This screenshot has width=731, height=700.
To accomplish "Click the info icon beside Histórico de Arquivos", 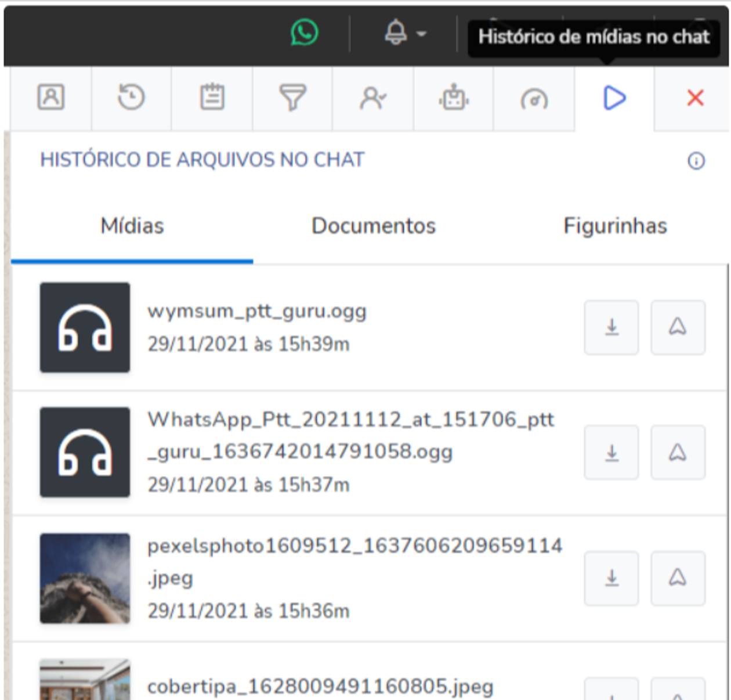I will 696,161.
